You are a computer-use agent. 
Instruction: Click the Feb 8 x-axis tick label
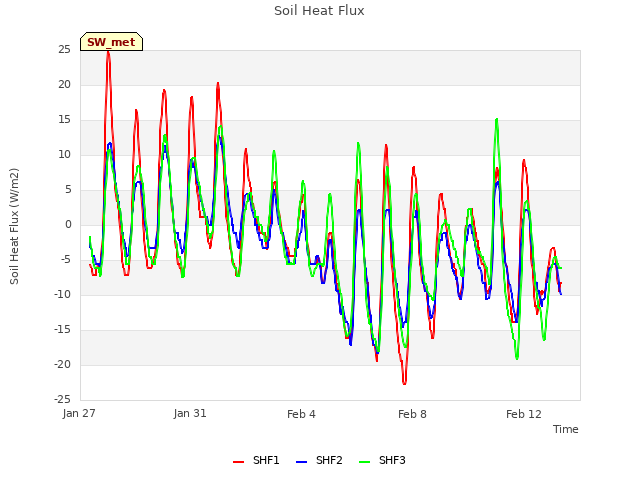412,414
